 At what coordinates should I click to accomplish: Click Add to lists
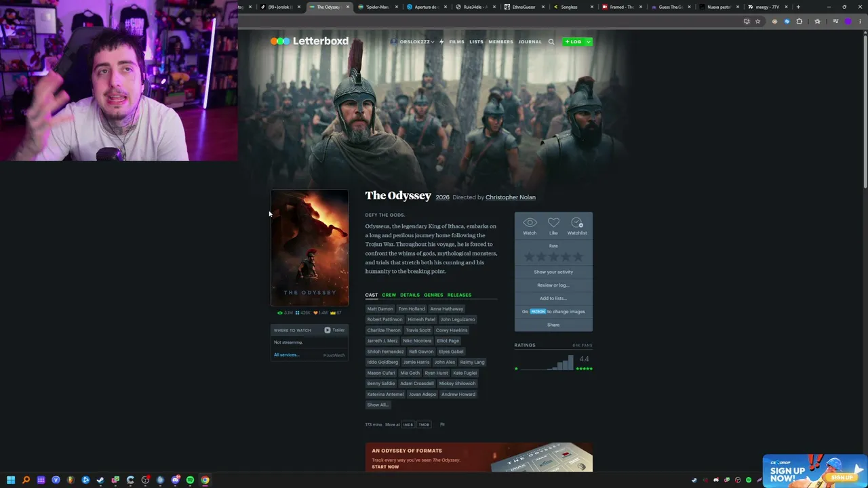tap(553, 298)
